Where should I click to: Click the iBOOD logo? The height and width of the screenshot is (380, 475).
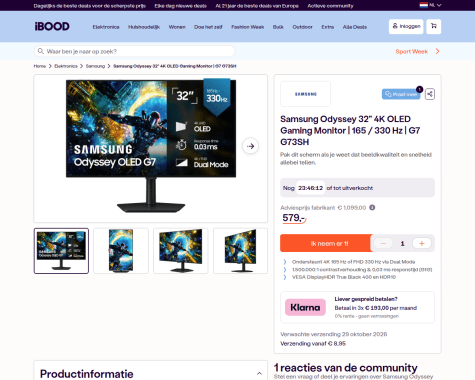[x=52, y=26]
